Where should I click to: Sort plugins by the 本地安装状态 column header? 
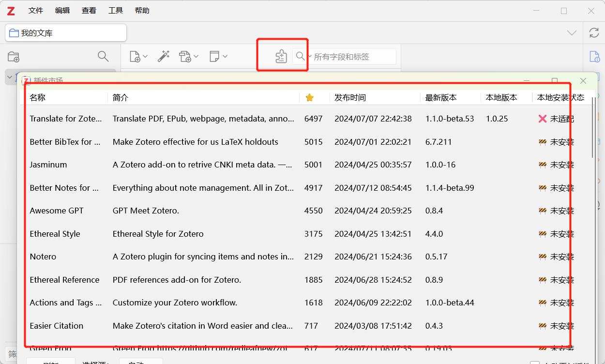click(x=560, y=98)
